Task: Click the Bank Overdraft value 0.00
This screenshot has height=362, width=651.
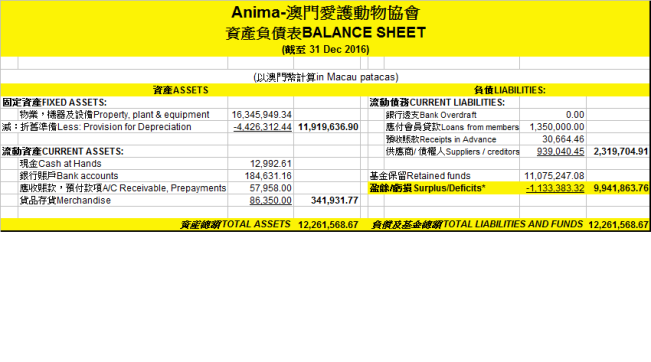Action: [x=575, y=115]
